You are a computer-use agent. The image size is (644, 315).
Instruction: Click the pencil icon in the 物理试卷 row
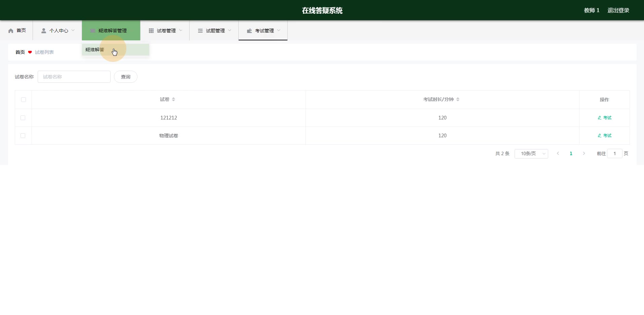coord(600,136)
